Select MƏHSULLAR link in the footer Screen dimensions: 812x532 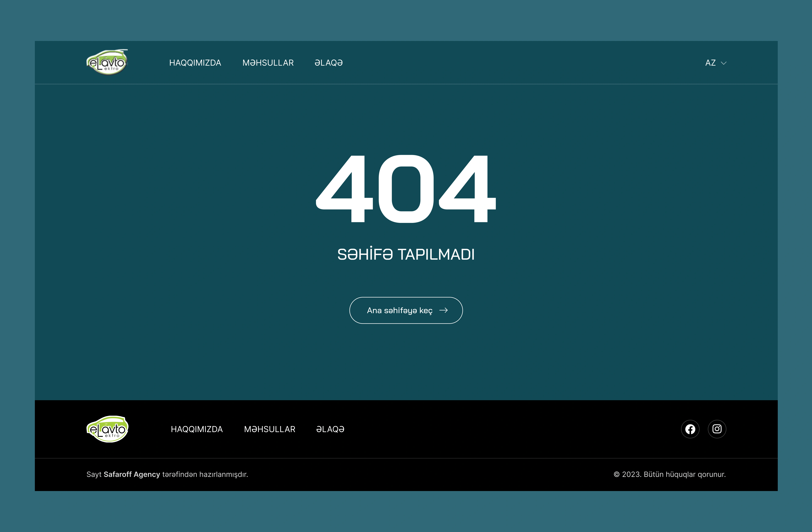(x=269, y=429)
